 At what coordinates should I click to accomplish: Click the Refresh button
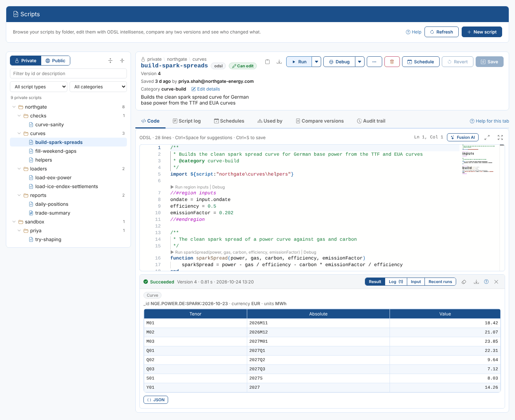click(x=441, y=32)
